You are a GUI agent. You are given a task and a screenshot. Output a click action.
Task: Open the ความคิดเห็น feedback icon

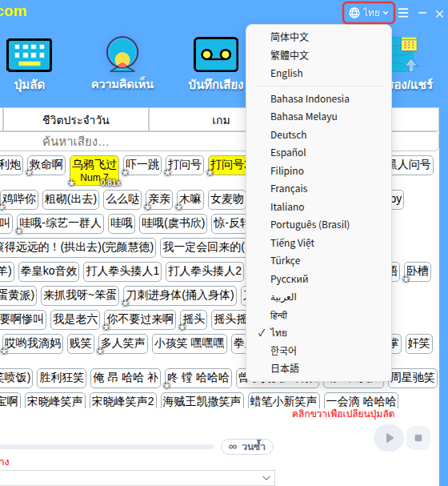coord(122,54)
